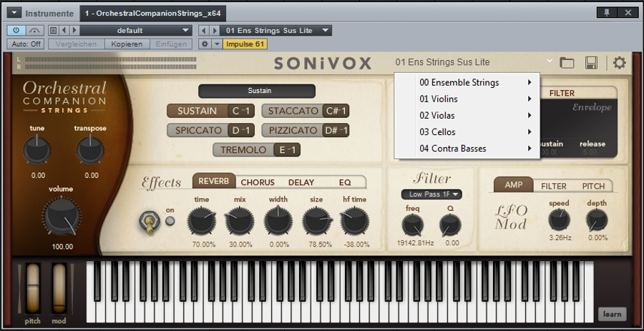Click the Auto: Off button

26,44
